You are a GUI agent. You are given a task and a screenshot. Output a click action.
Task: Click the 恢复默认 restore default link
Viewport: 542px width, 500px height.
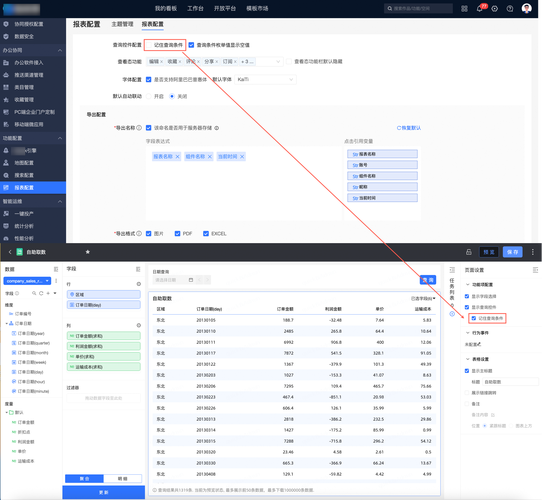(x=409, y=128)
